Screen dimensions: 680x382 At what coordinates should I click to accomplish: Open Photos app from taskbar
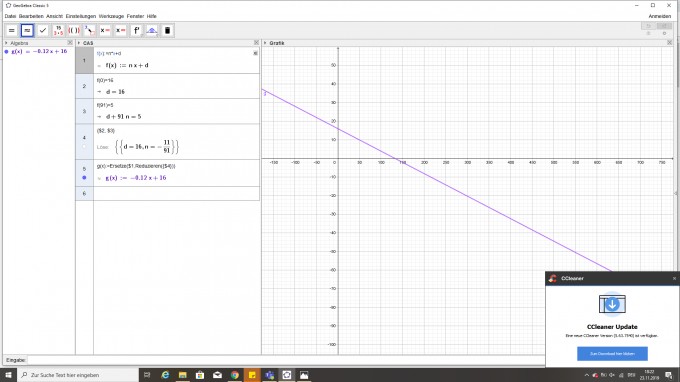(304, 375)
